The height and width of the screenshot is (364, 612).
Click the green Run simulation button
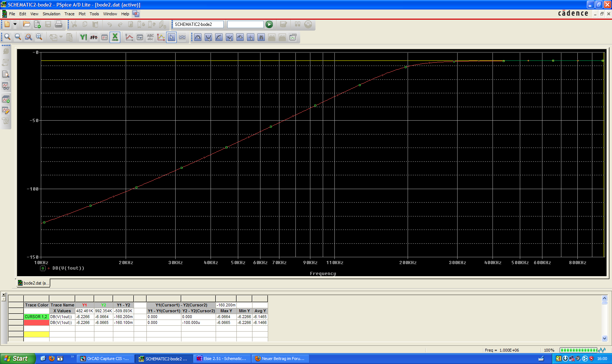(269, 24)
